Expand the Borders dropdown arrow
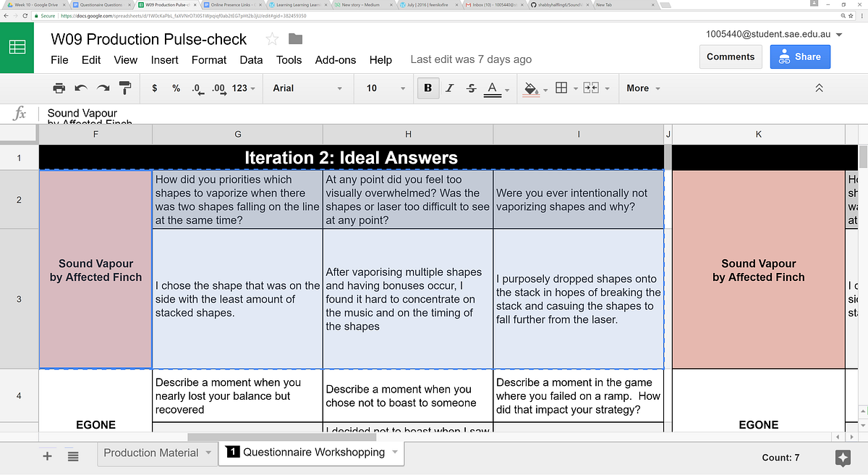The image size is (868, 475). (576, 89)
